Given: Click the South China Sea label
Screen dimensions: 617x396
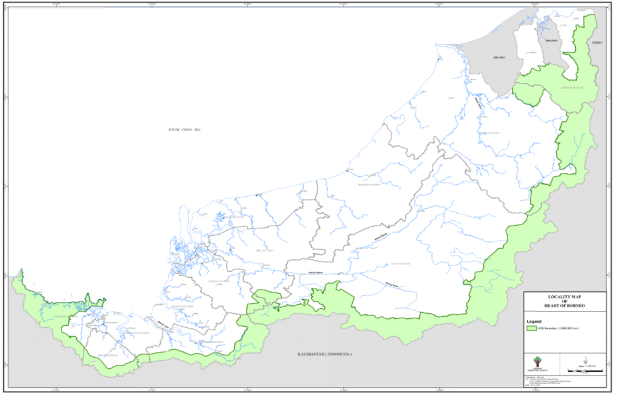Looking at the screenshot, I should pos(184,130).
